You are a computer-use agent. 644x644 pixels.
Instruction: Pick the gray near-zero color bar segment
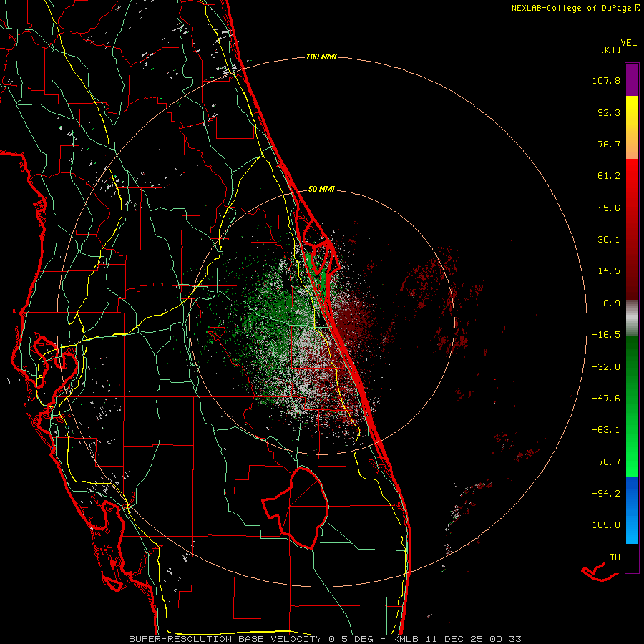click(x=632, y=318)
